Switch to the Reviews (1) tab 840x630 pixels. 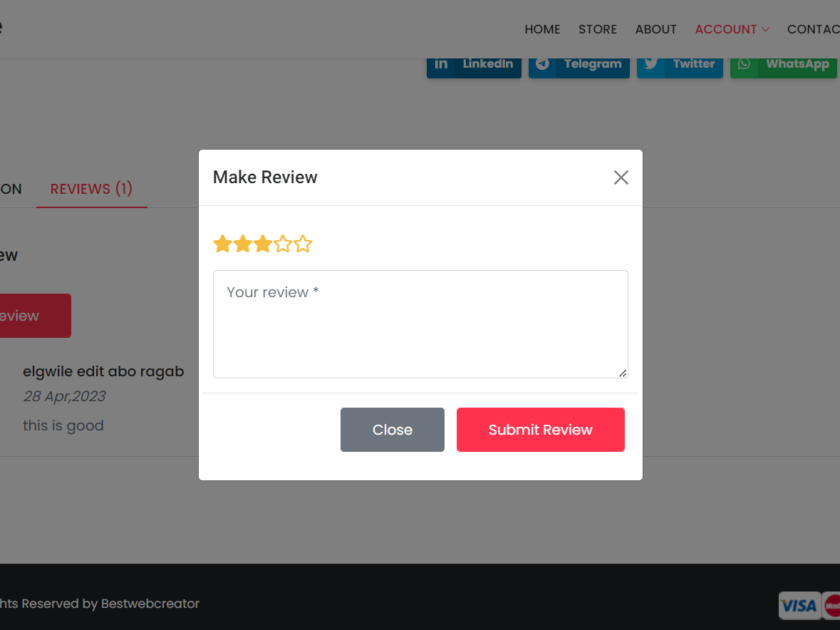click(91, 188)
